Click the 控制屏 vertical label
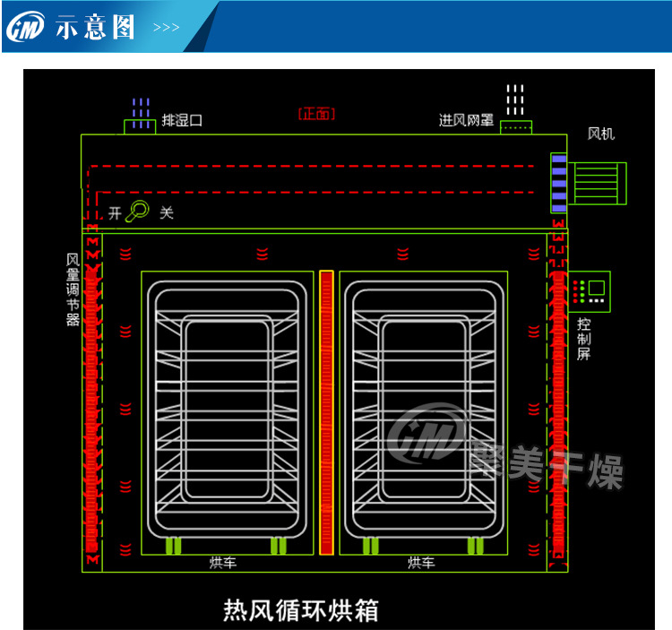This screenshot has width=672, height=630. click(x=583, y=339)
